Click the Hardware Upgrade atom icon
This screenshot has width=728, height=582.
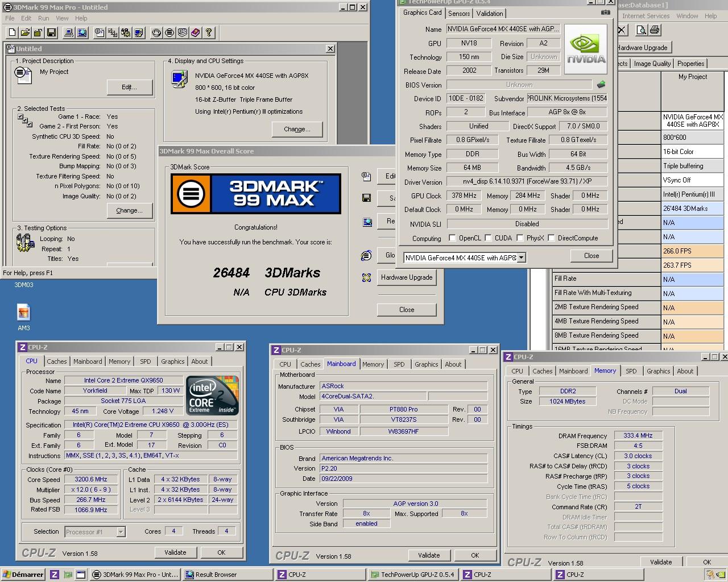pos(366,277)
